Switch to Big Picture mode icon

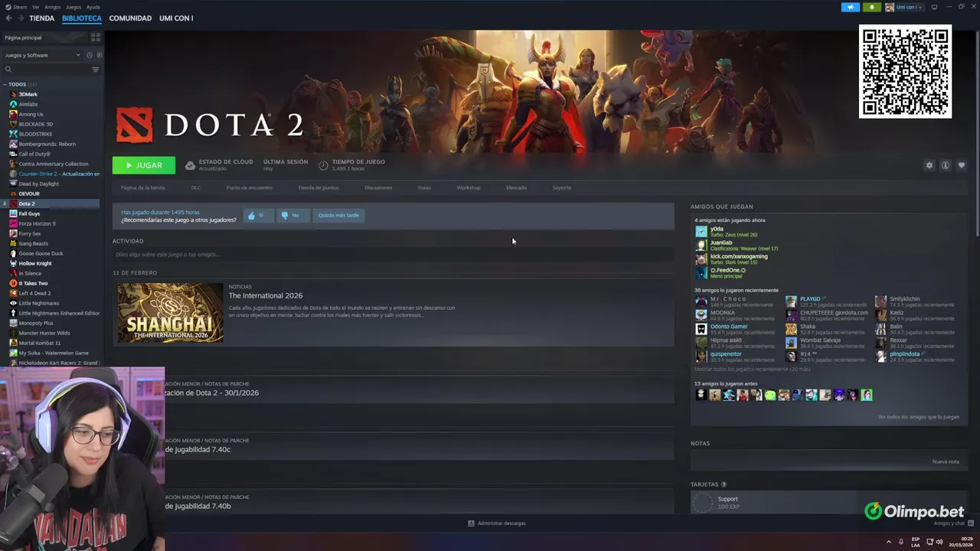point(934,7)
